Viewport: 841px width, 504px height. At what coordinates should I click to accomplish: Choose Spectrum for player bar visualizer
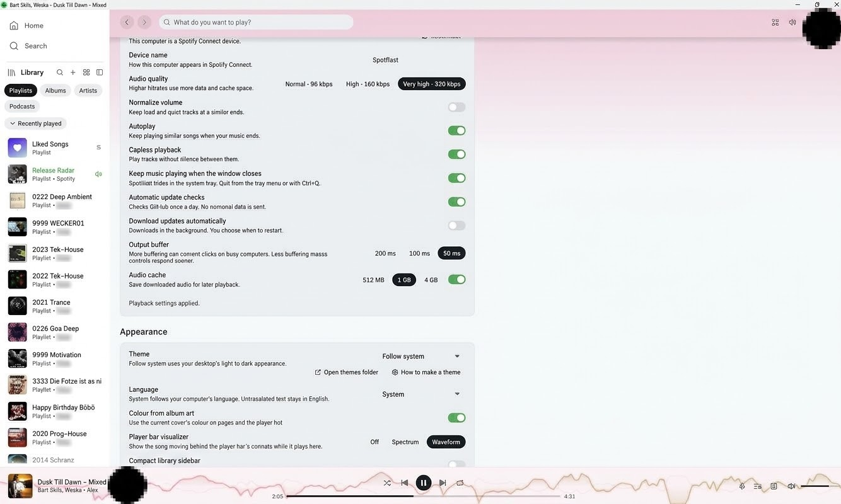[405, 442]
